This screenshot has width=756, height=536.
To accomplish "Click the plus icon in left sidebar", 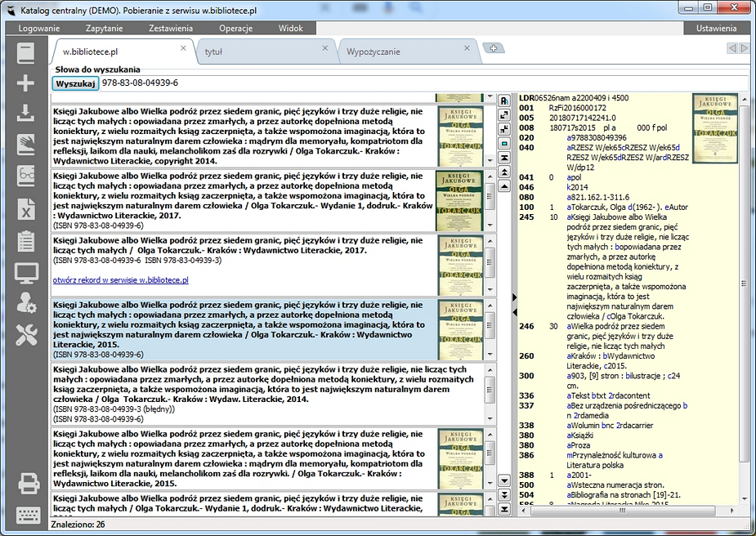I will (26, 83).
